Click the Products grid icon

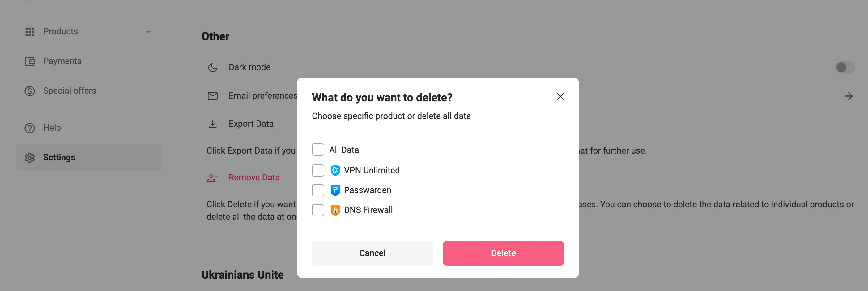30,32
